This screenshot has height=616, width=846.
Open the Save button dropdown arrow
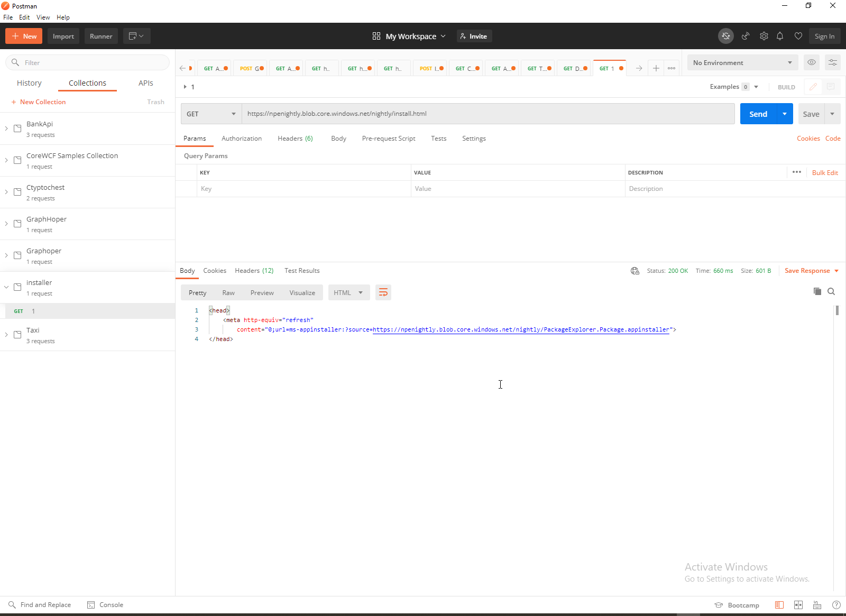click(833, 114)
